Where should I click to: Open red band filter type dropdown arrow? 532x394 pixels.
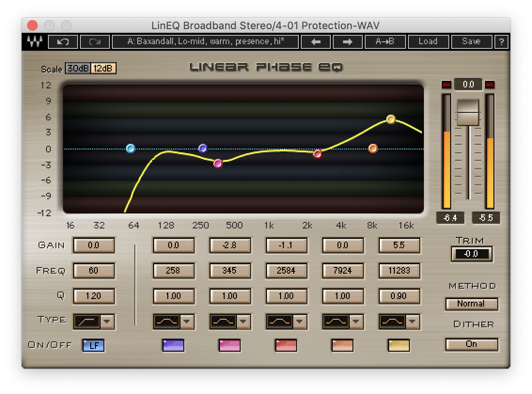pyautogui.click(x=299, y=322)
